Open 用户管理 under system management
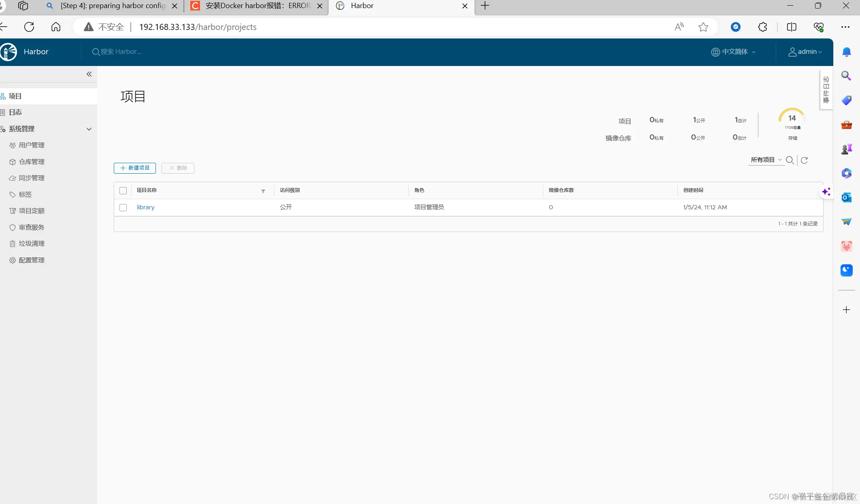The height and width of the screenshot is (504, 860). click(x=32, y=145)
